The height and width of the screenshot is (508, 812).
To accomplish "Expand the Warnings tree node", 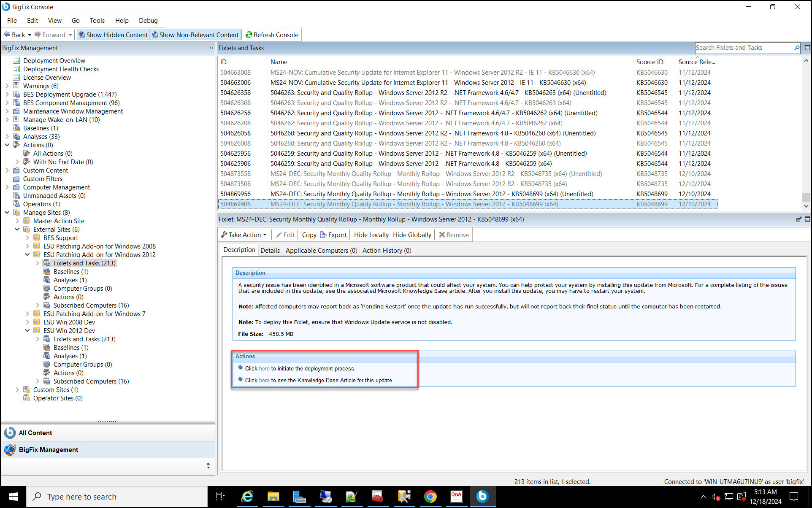I will coord(7,86).
